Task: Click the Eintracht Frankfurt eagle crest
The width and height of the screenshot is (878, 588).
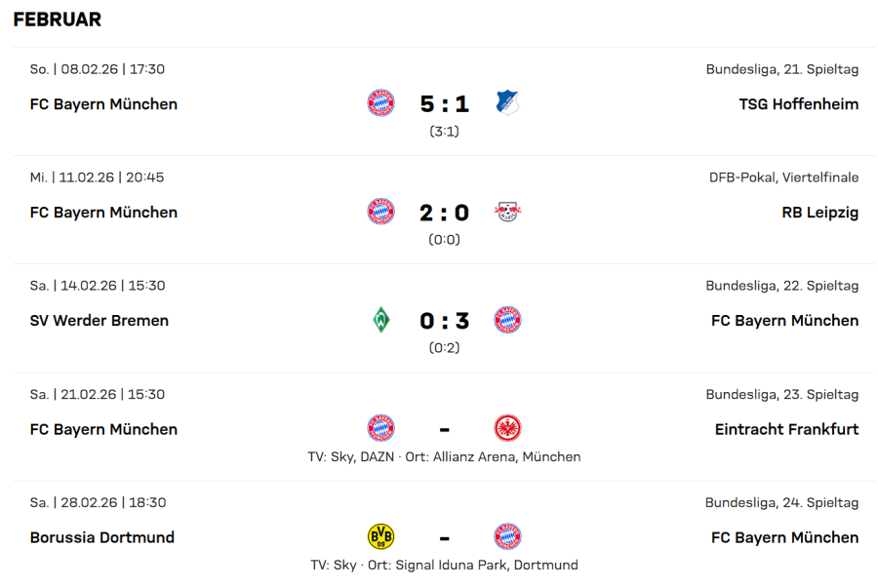Action: 507,428
